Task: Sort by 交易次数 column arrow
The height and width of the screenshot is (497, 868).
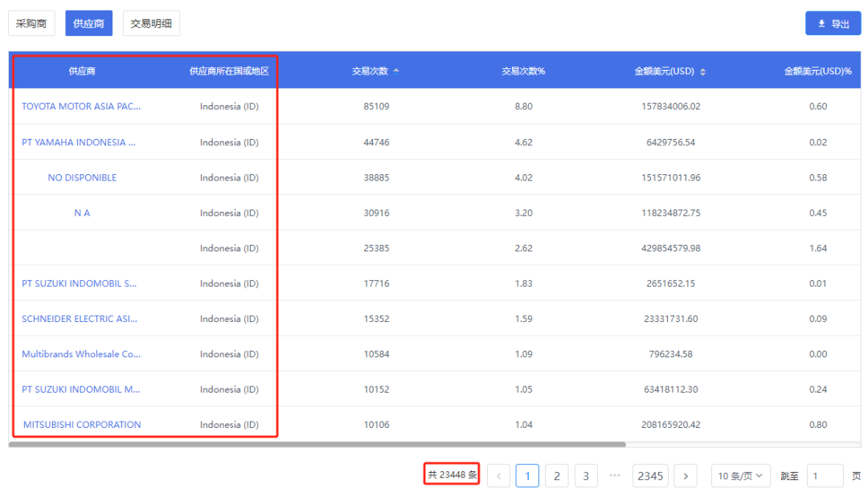Action: [x=396, y=71]
